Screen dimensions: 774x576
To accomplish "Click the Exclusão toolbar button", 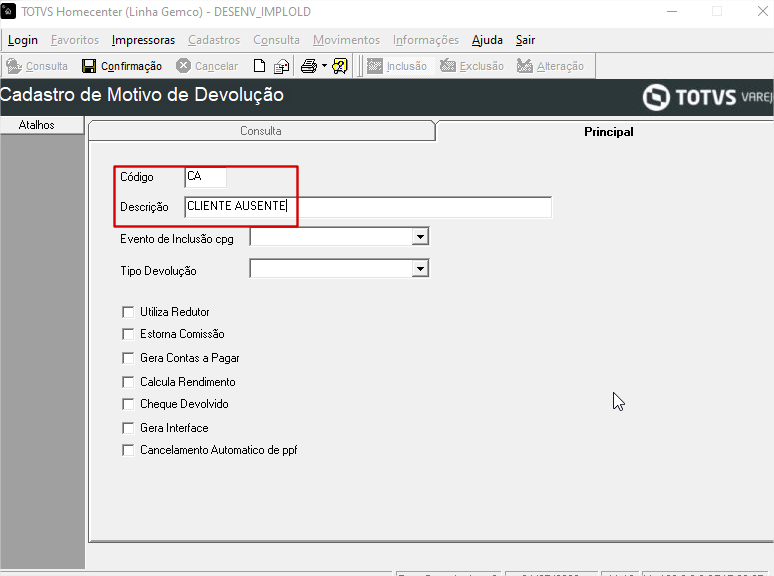I will pos(472,66).
